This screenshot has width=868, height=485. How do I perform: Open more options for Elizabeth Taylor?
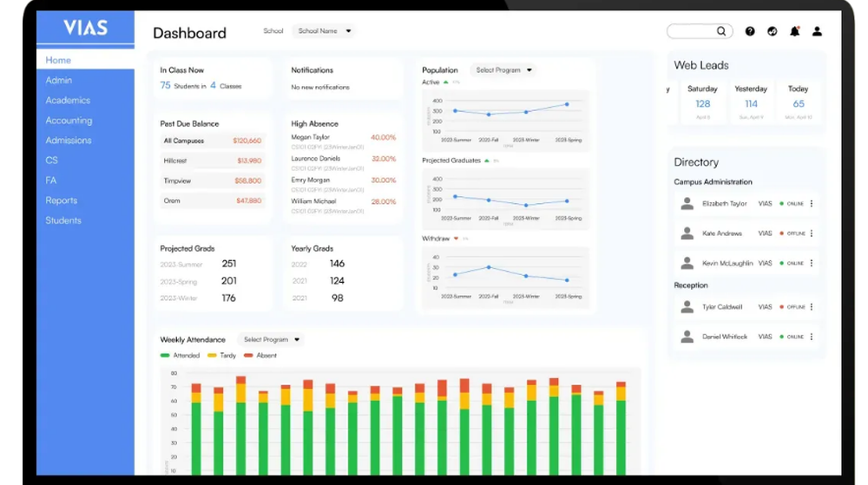[812, 204]
